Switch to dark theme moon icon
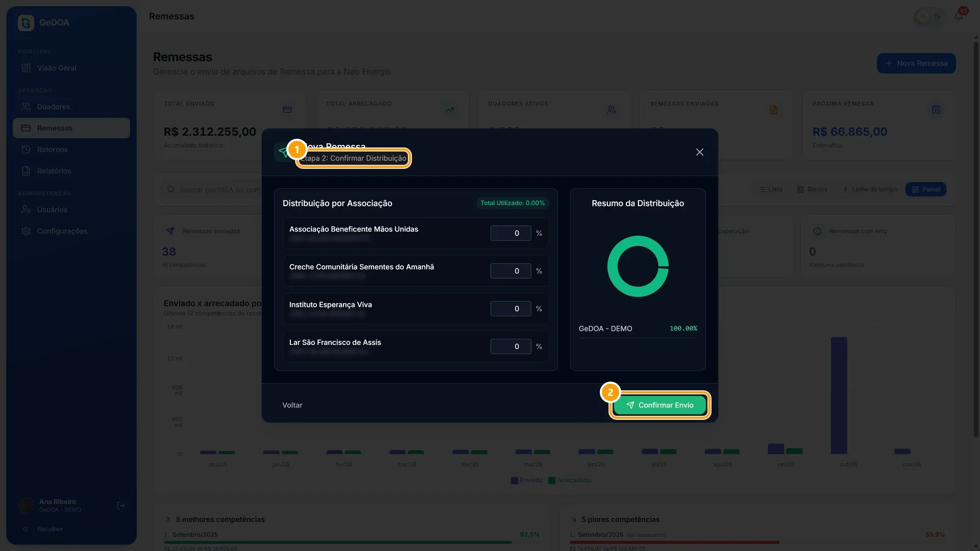Image resolution: width=980 pixels, height=551 pixels. click(x=937, y=16)
